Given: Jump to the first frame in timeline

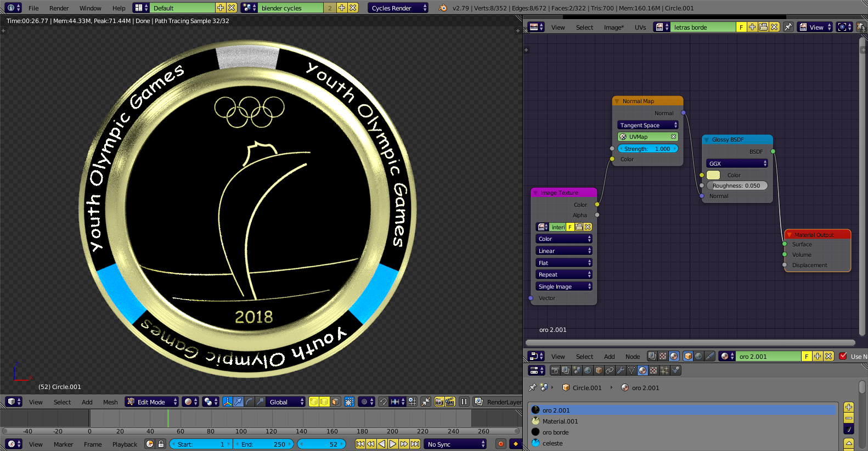Looking at the screenshot, I should tap(360, 444).
